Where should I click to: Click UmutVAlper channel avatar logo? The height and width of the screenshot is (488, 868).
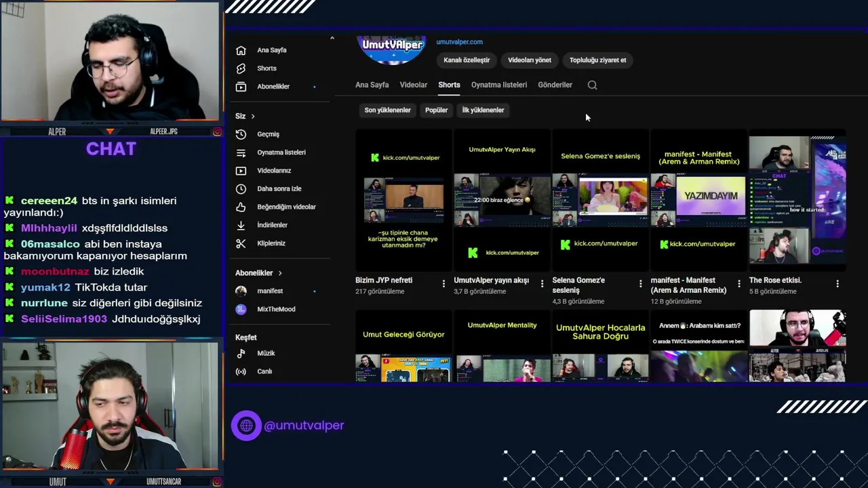click(392, 49)
